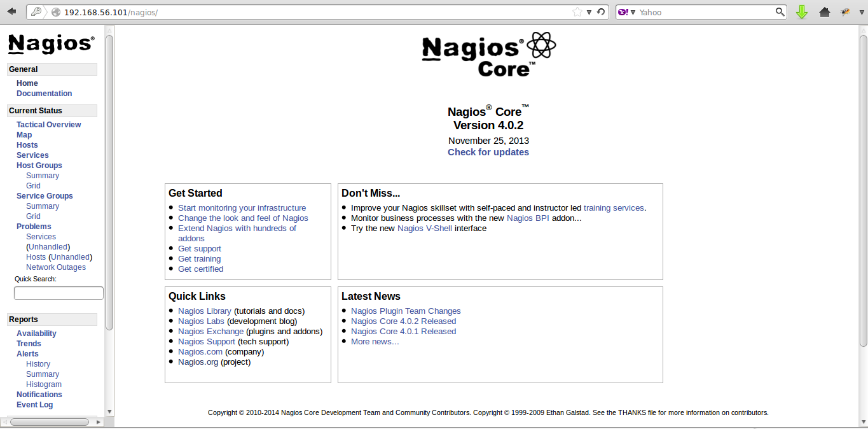Screen dimensions: 868x429
Task: Open 'Nagios Core 4.0.2 Released' news
Action: point(403,321)
